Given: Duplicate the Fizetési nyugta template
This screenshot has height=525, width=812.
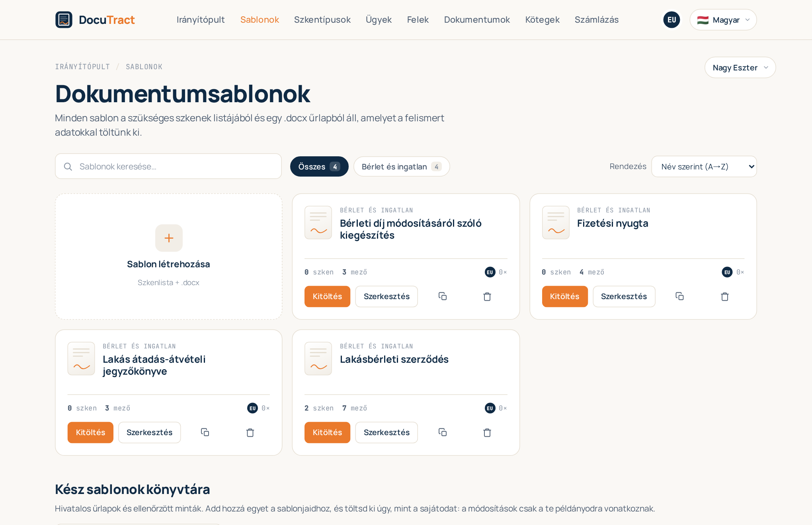Looking at the screenshot, I should click(x=680, y=296).
